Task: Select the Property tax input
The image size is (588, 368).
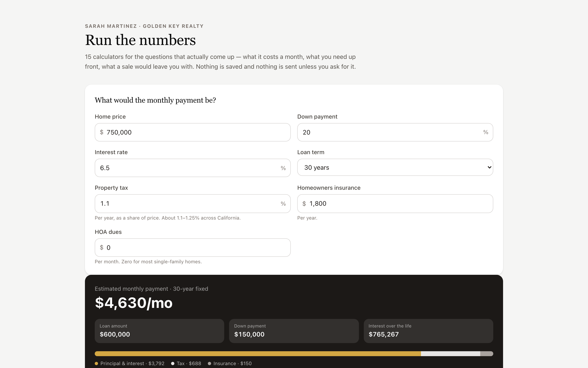Action: click(x=193, y=203)
